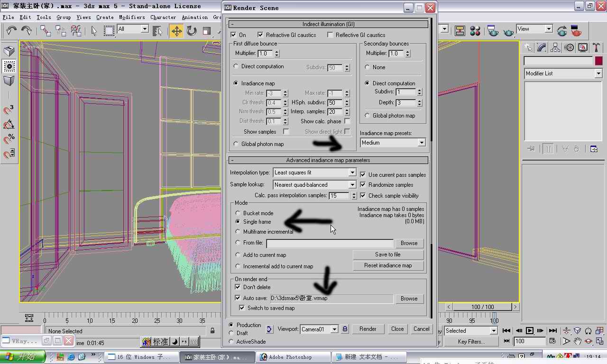This screenshot has height=364, width=607.
Task: Open the Viewport Camera01 dropdown
Action: pyautogui.click(x=319, y=329)
